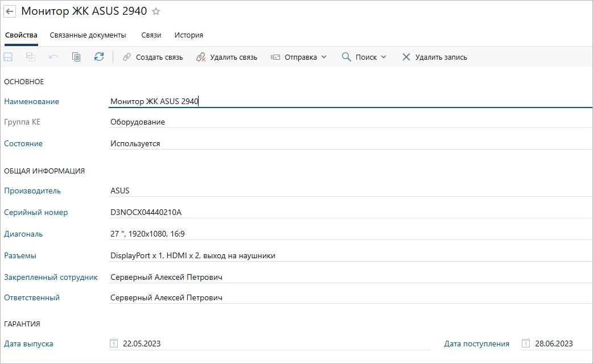Expand the Отправка dropdown
593x364 pixels.
299,57
